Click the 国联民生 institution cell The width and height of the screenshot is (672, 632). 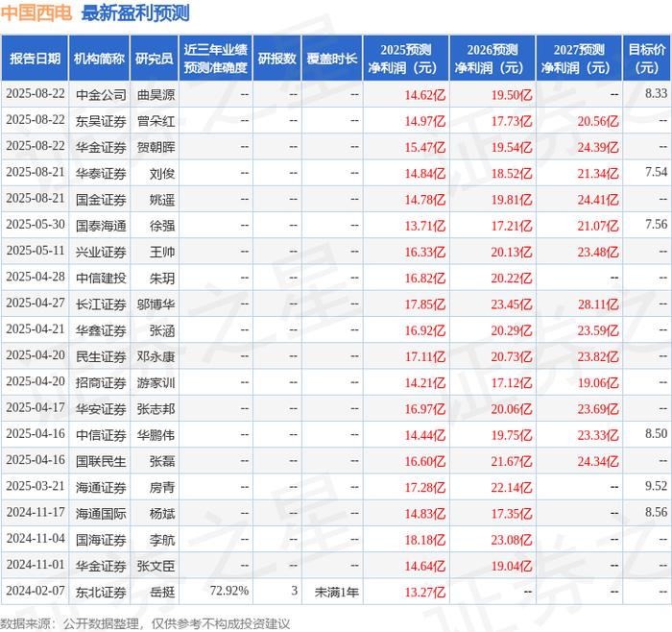[101, 461]
